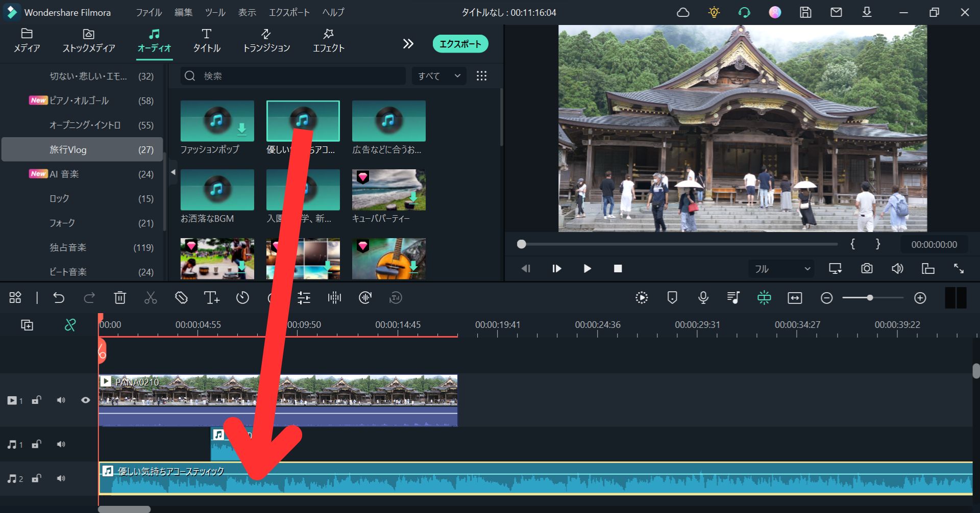Undo the last action
Screen dimensions: 980x513
pos(59,297)
